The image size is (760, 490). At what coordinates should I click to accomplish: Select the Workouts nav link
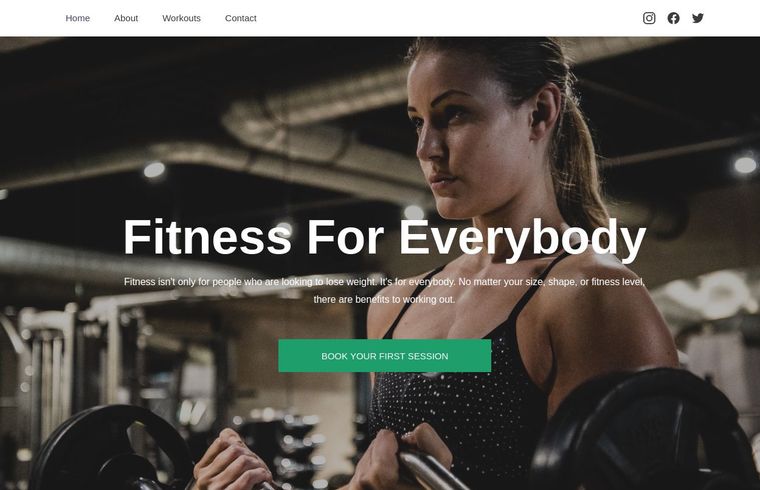(x=181, y=18)
